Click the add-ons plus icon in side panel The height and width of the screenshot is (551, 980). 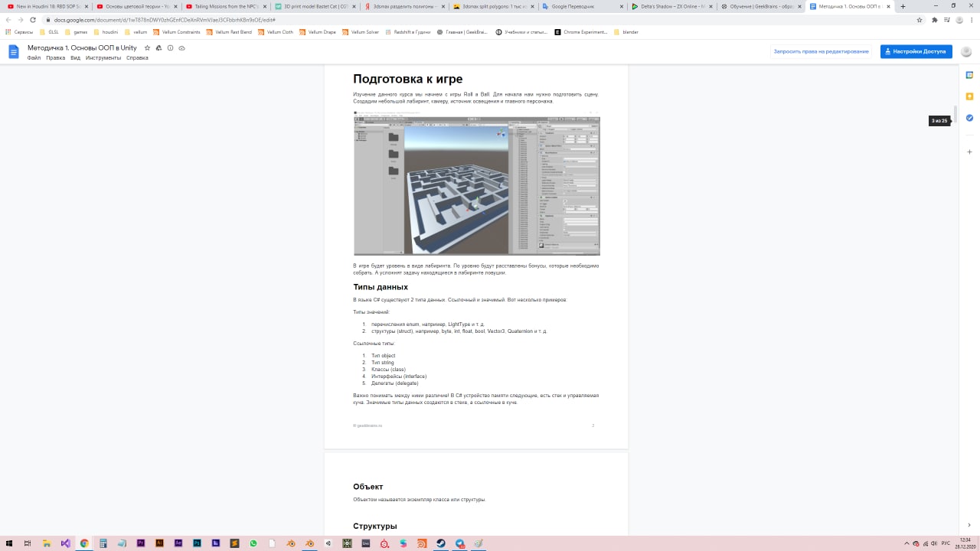[x=969, y=152]
